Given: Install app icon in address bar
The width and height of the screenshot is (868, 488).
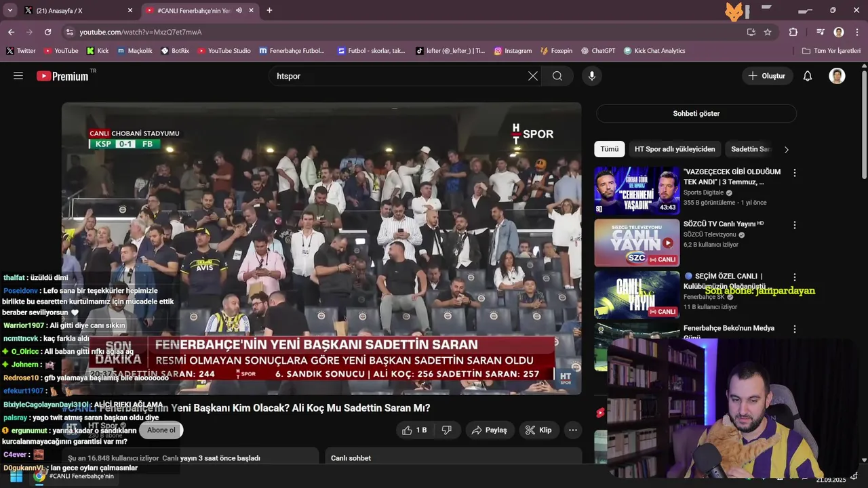Looking at the screenshot, I should point(751,32).
